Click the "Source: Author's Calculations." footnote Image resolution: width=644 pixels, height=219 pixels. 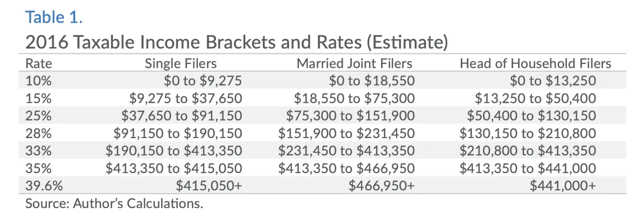[x=114, y=204]
